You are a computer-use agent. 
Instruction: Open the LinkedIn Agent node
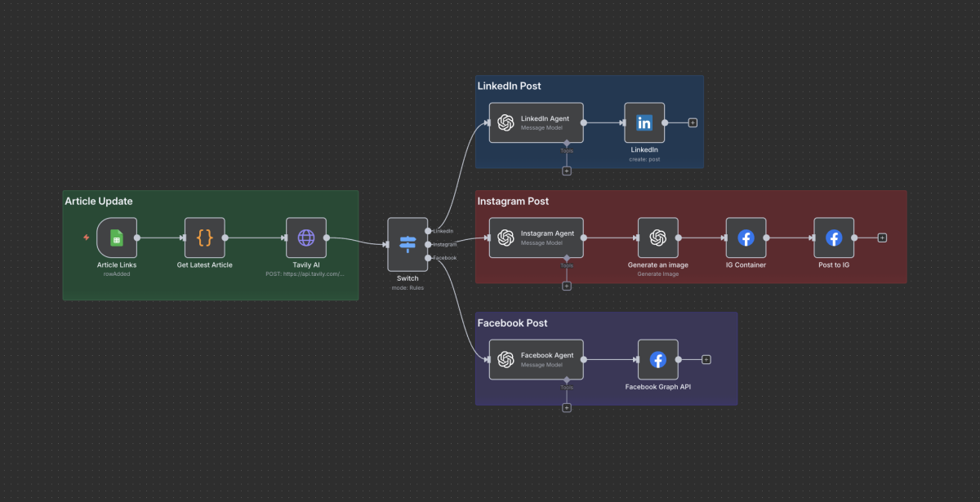536,122
